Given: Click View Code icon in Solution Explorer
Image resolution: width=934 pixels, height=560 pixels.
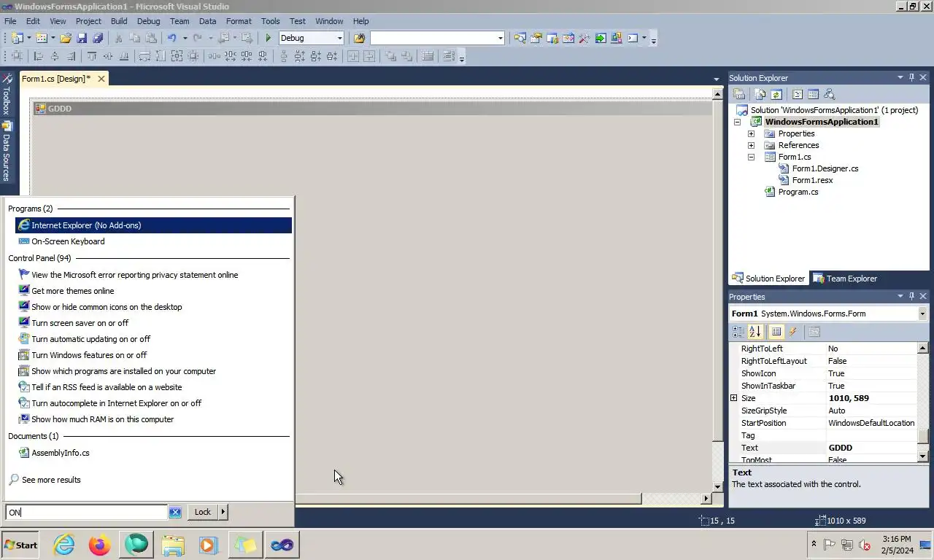Looking at the screenshot, I should point(798,94).
